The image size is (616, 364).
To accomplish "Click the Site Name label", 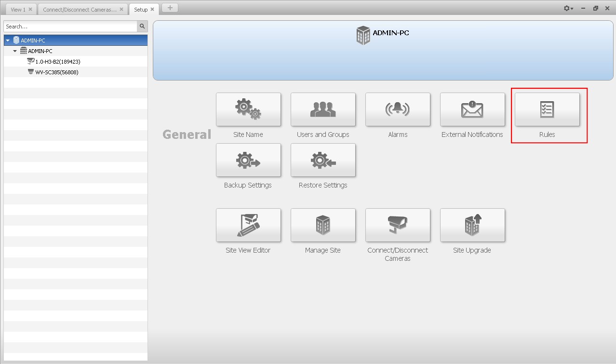I will click(x=248, y=135).
